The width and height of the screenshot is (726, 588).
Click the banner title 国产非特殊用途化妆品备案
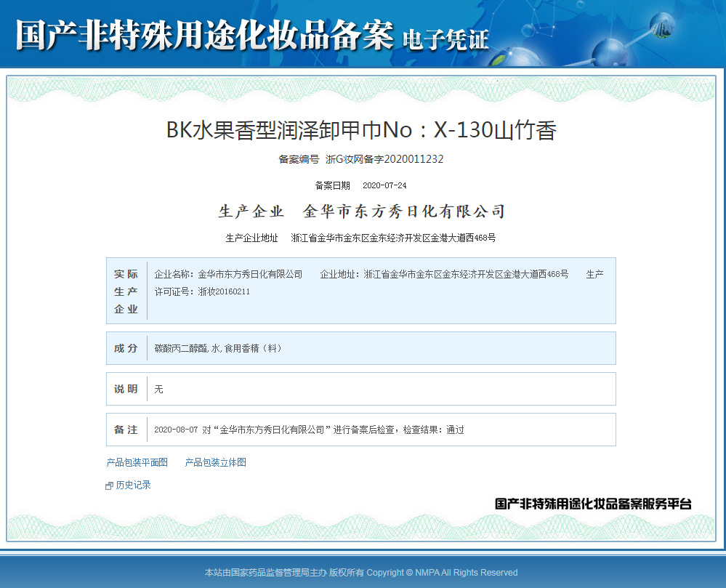205,35
